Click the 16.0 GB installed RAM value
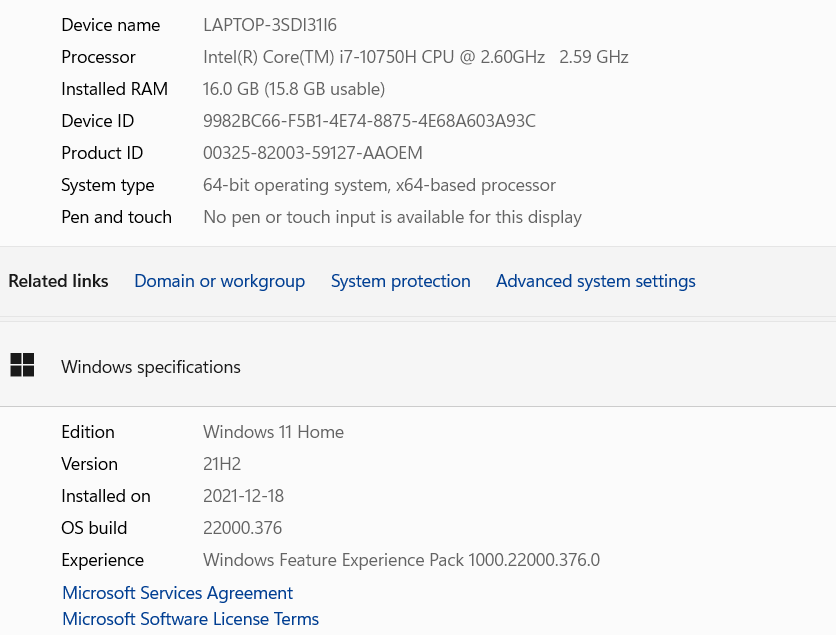836x635 pixels. click(294, 89)
